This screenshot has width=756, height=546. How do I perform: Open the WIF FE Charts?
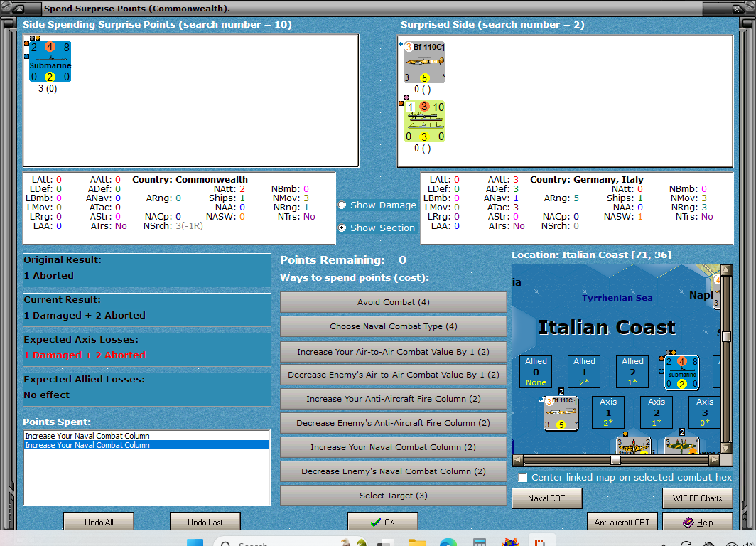click(698, 498)
